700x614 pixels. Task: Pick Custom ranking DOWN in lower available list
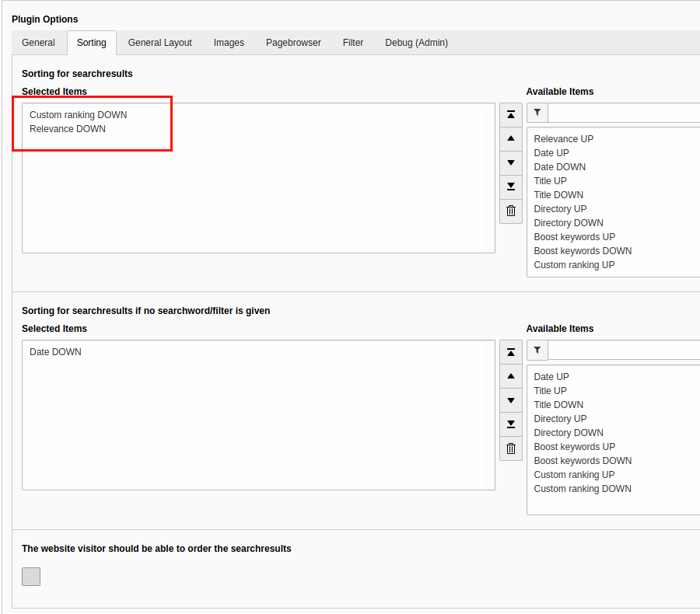pyautogui.click(x=582, y=489)
